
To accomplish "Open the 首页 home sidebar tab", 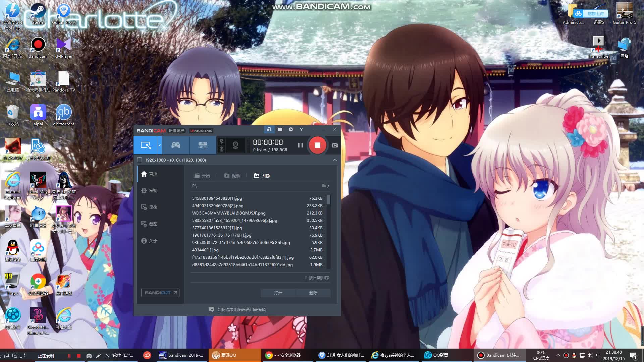I will (160, 174).
